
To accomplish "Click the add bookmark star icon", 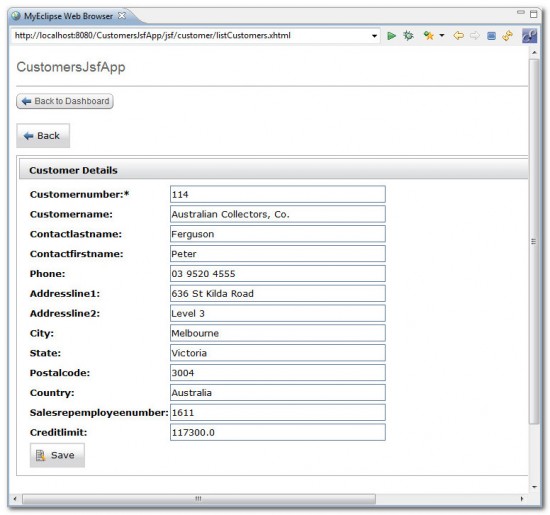I will [428, 35].
